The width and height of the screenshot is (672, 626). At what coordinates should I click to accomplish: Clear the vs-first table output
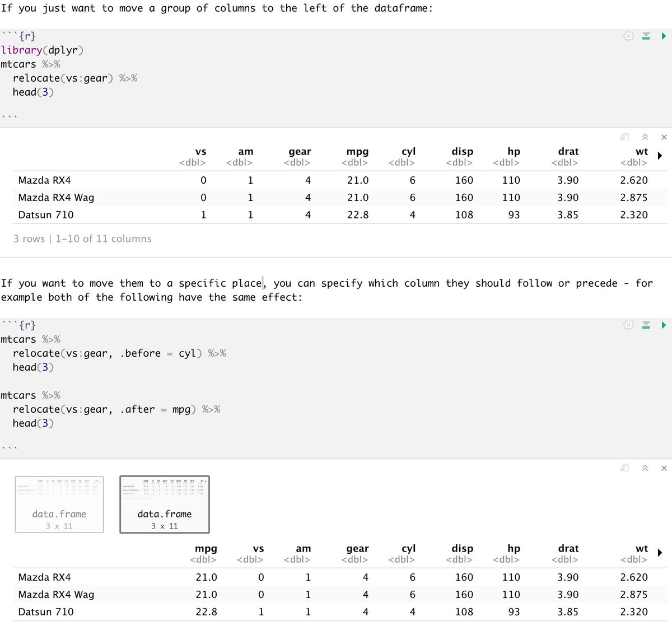[664, 137]
